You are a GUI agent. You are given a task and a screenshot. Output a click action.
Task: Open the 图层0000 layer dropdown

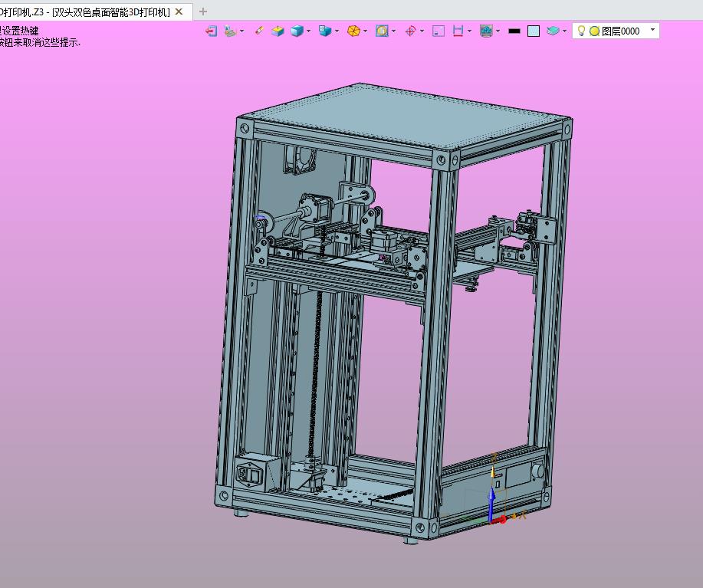click(x=652, y=30)
